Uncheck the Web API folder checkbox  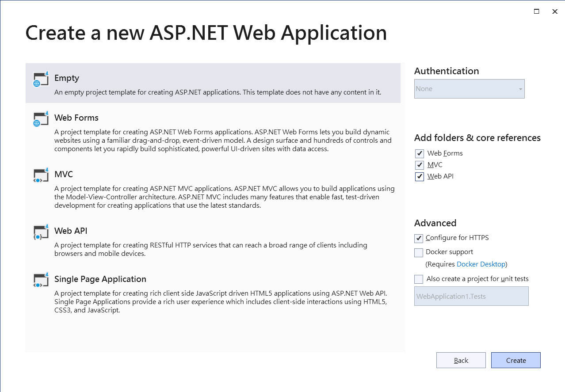[x=420, y=176]
